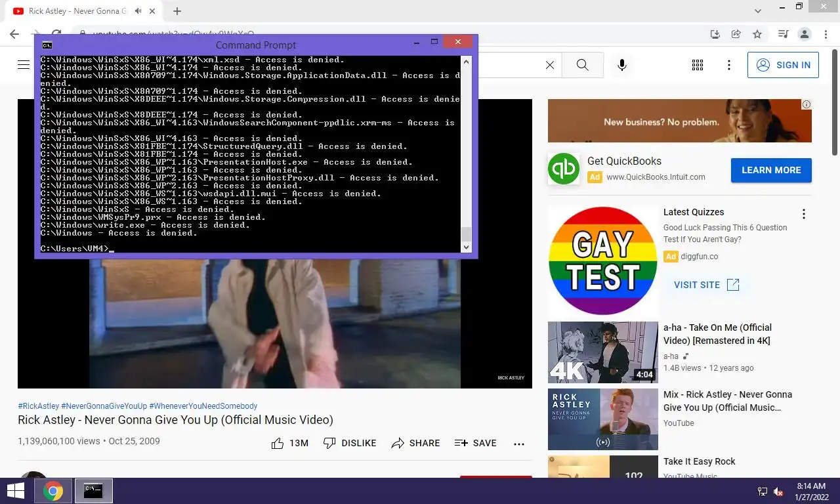Open ad info icon on banner
The image size is (840, 504).
[x=807, y=104]
